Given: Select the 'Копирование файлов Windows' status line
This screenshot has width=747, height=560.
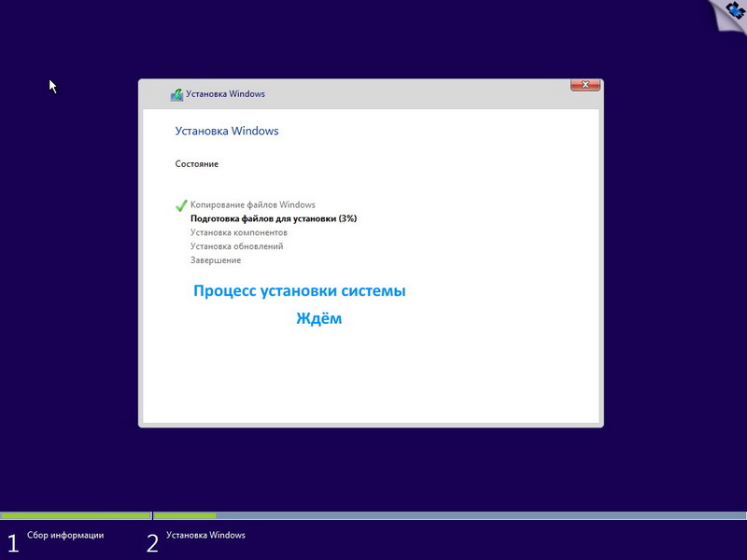Looking at the screenshot, I should (x=252, y=204).
